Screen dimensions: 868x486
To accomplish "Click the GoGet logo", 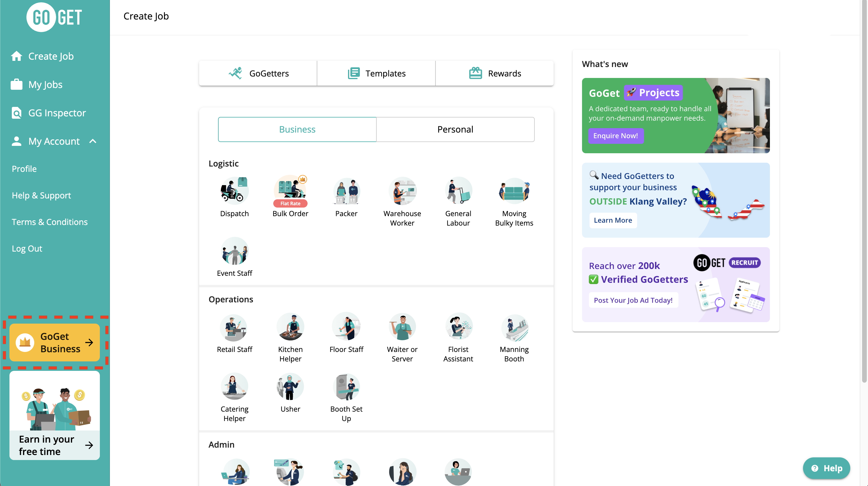I will coord(55,17).
